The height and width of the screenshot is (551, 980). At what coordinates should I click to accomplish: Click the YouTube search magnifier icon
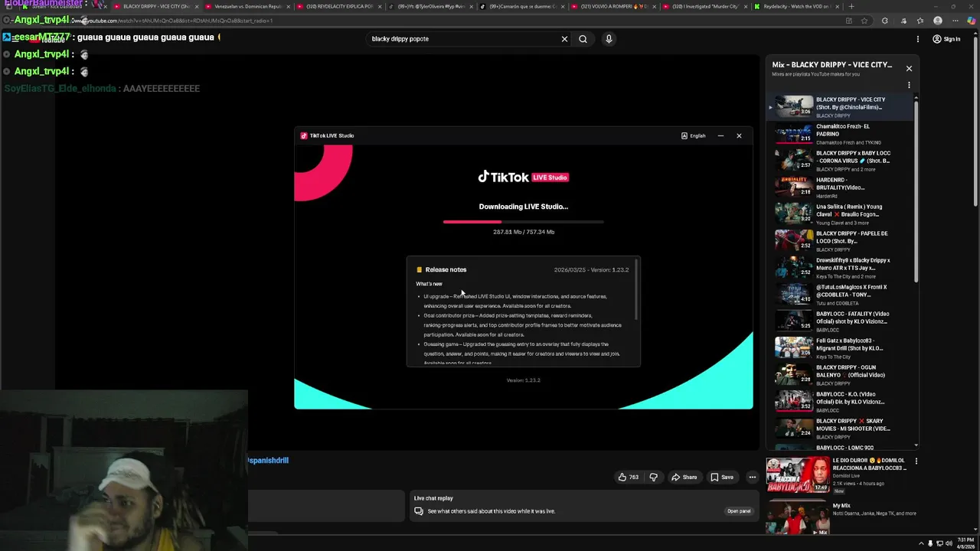(583, 39)
